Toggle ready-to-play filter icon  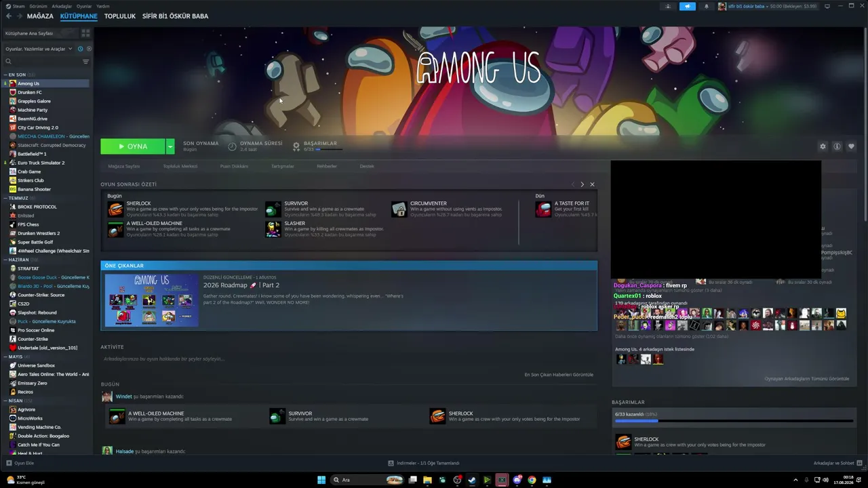89,49
